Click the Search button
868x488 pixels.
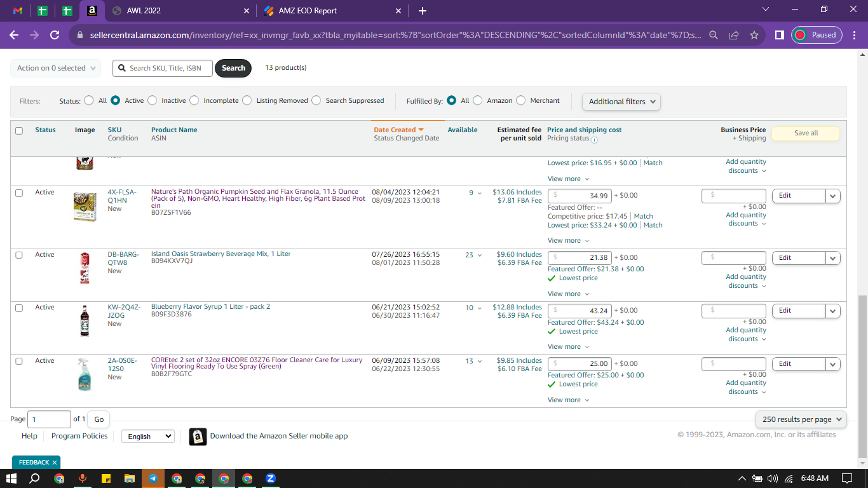coord(233,68)
